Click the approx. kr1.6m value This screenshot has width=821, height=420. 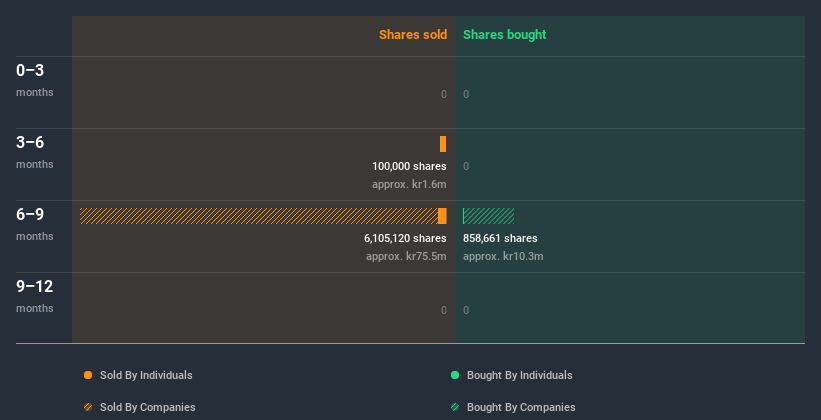(409, 185)
